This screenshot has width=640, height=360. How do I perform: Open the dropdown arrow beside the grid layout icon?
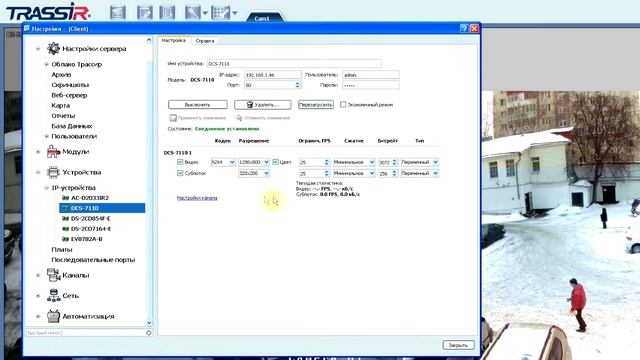235,13
